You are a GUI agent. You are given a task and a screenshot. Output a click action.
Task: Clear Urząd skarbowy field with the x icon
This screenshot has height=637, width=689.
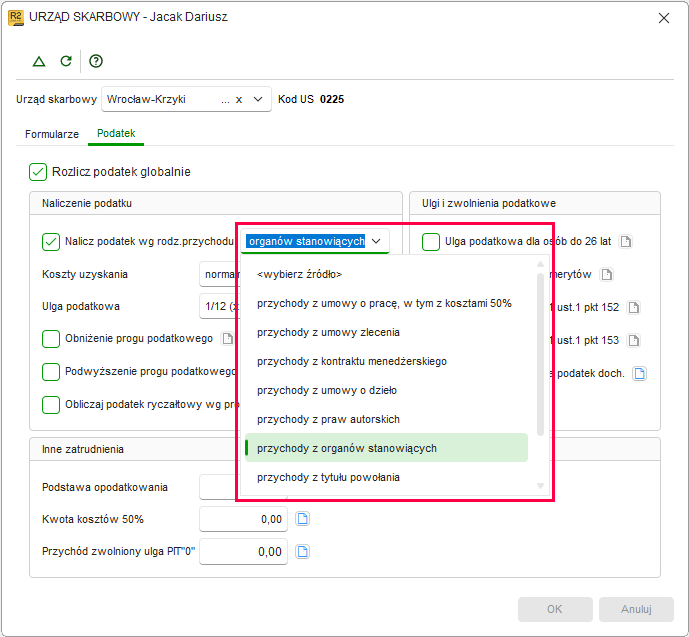[x=239, y=100]
